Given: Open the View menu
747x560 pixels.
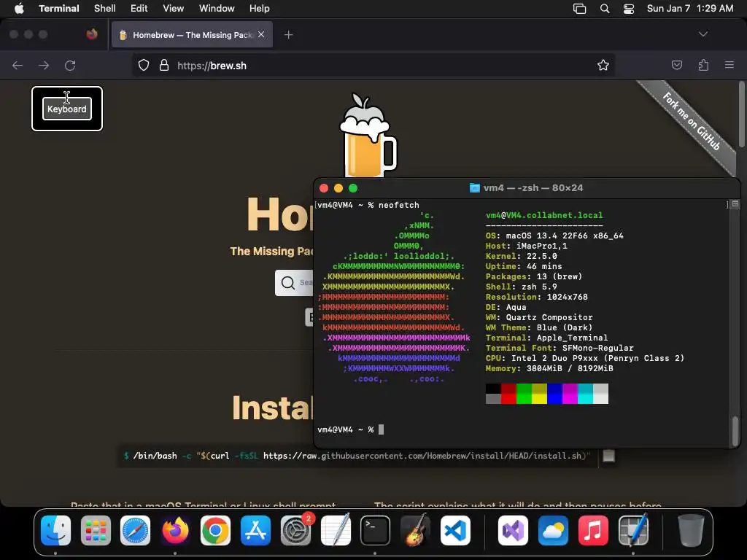Looking at the screenshot, I should coord(174,9).
